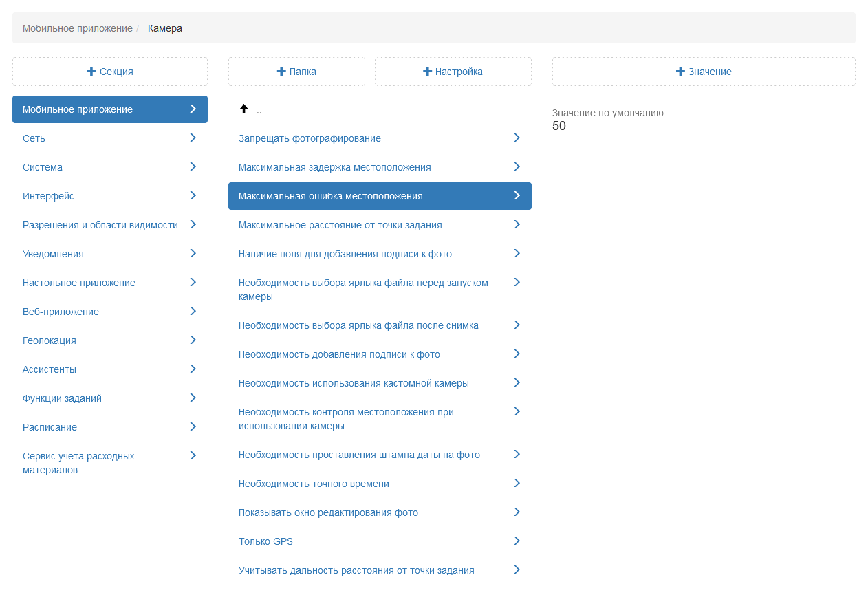This screenshot has height=595, width=868.
Task: Expand chevron of Необходимость точного времени
Action: 517,483
